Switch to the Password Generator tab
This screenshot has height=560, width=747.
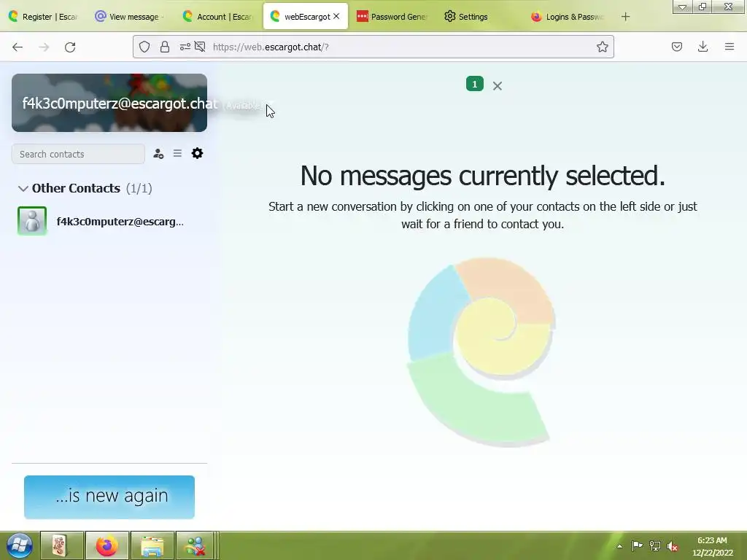[392, 17]
